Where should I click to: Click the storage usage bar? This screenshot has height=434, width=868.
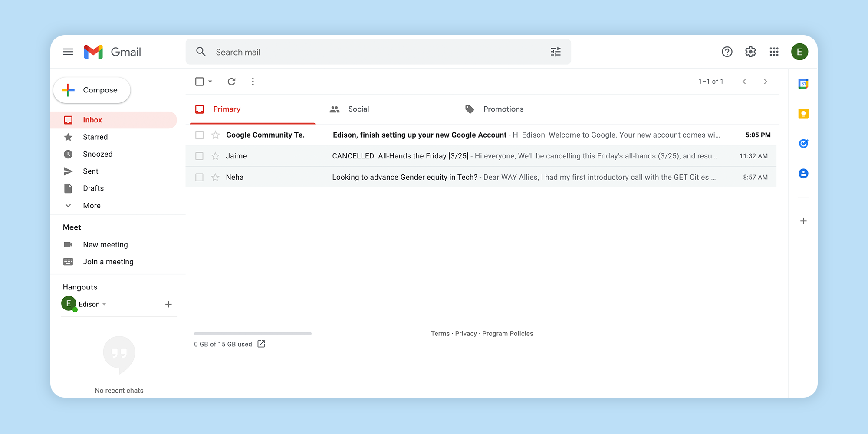pos(253,334)
